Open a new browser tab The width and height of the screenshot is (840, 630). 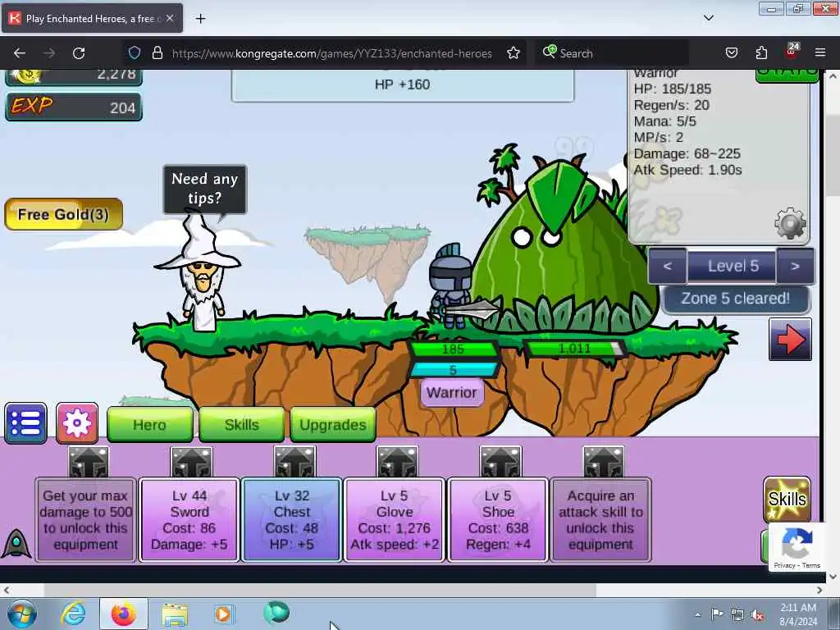pos(200,19)
